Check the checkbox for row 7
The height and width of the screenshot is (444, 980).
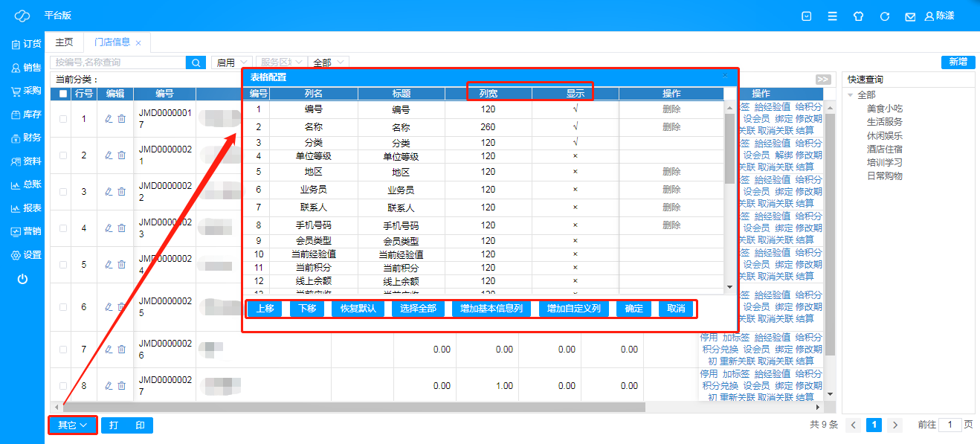click(x=62, y=350)
